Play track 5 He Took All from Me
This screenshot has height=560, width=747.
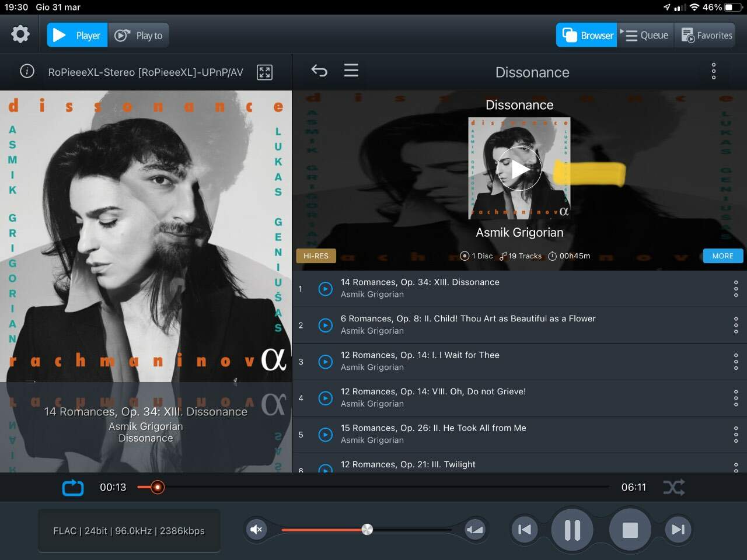coord(326,435)
